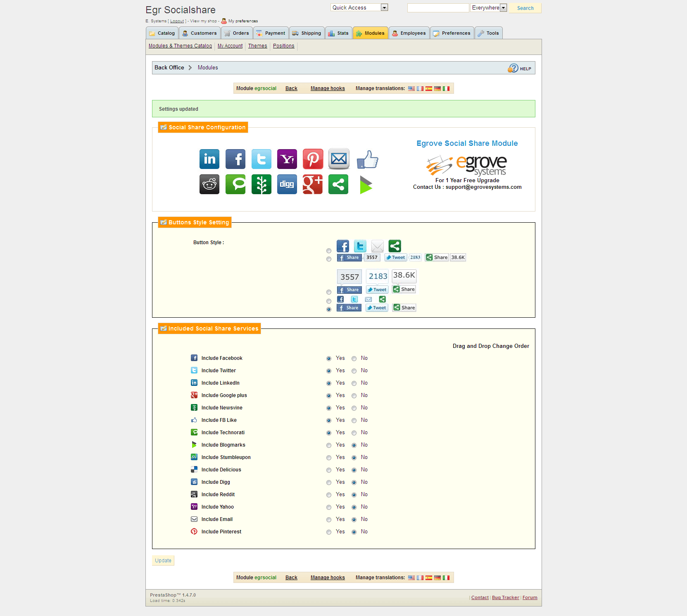
Task: Open Modules & Themes Catalog link
Action: point(180,46)
